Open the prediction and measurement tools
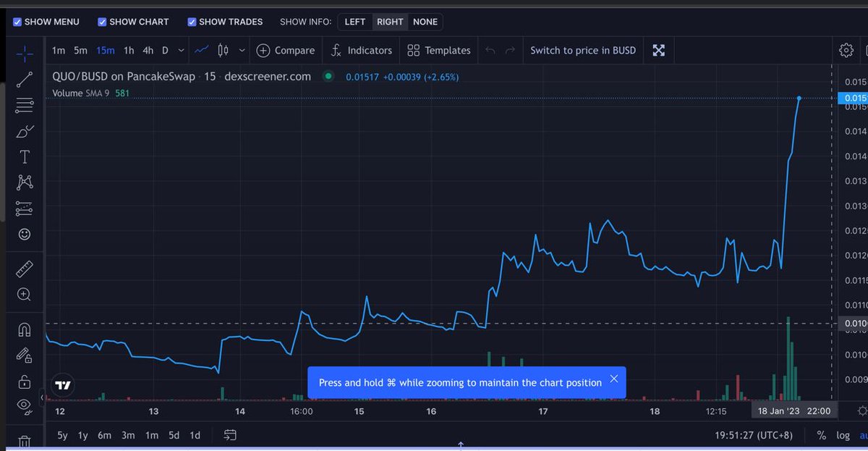868x451 pixels. point(25,208)
